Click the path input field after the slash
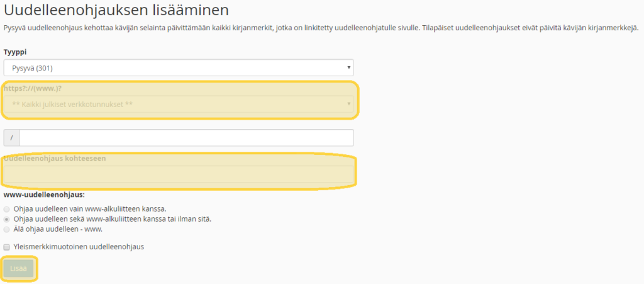The image size is (644, 284). [x=186, y=138]
